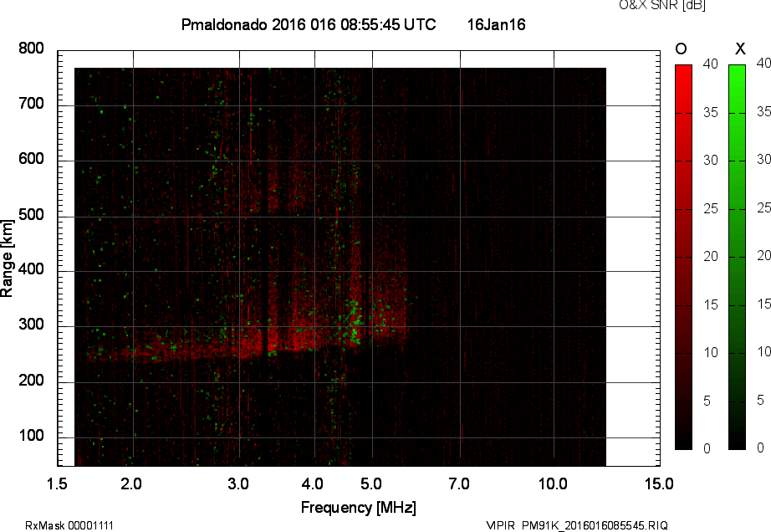
Task: Click the 15.0 frequency tick label
Action: (x=659, y=483)
